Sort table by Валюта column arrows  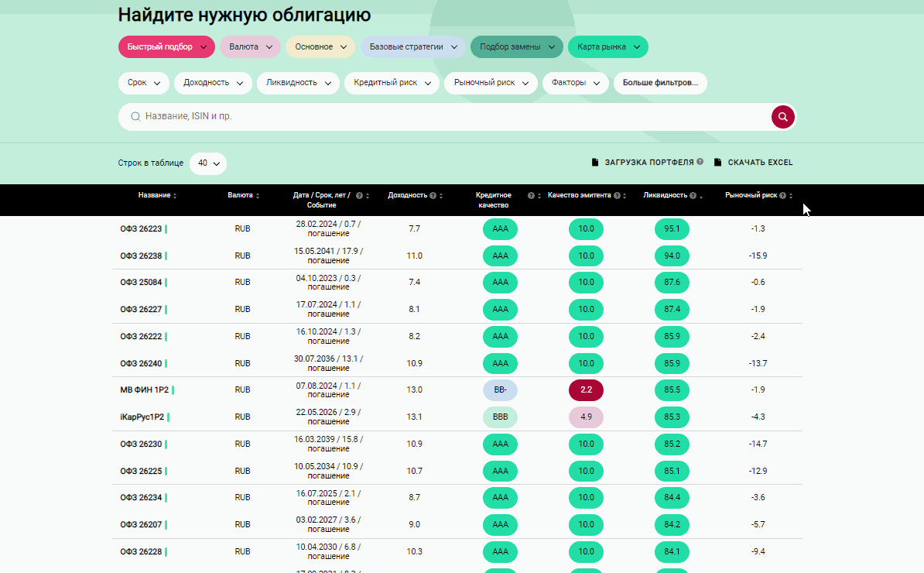(x=258, y=196)
